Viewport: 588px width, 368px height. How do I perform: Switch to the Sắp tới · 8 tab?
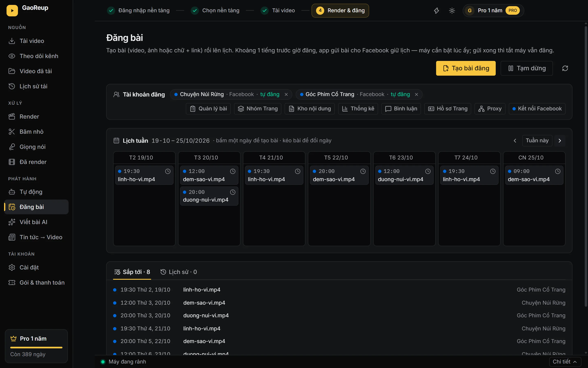coord(132,272)
